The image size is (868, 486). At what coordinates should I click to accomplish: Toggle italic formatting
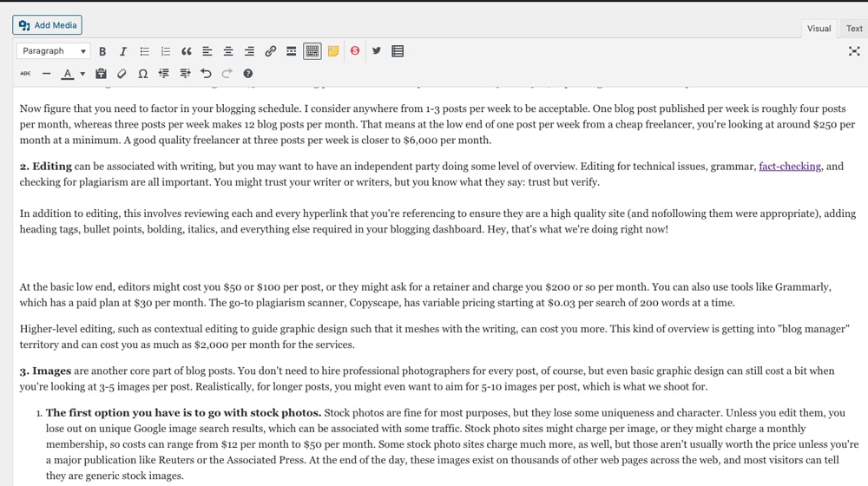123,51
